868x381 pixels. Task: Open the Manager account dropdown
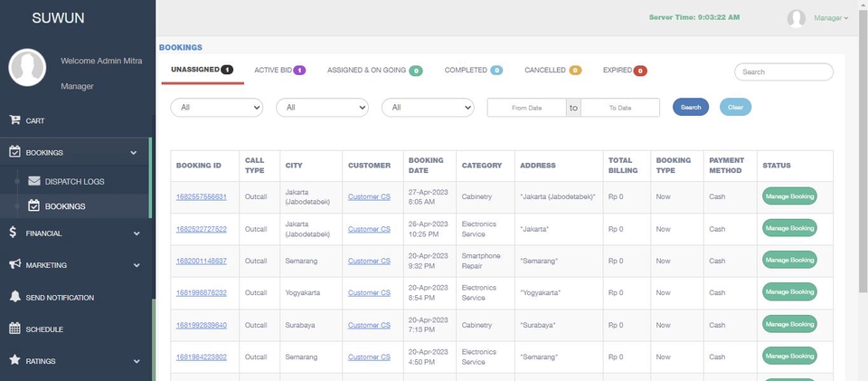pyautogui.click(x=831, y=18)
